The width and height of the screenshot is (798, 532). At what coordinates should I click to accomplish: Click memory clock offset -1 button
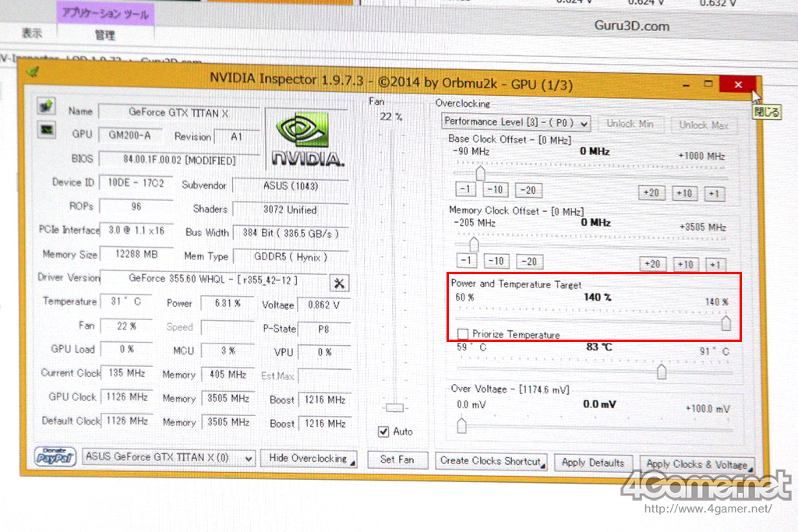(x=466, y=260)
